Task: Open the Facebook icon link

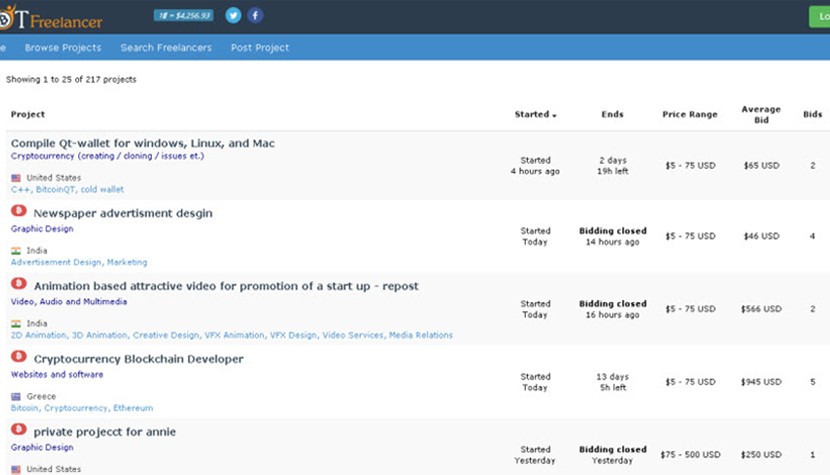Action: 255,15
